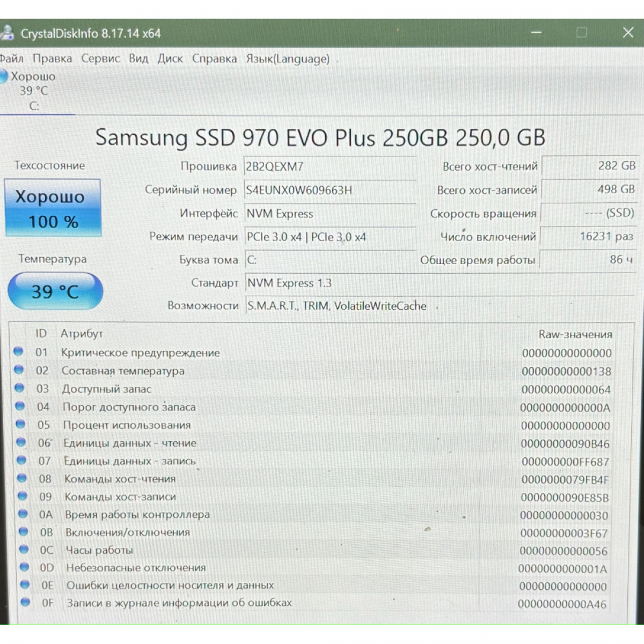Image resolution: width=644 pixels, height=644 pixels.
Task: Select the Команды хост-записи attribute text
Action: (121, 496)
